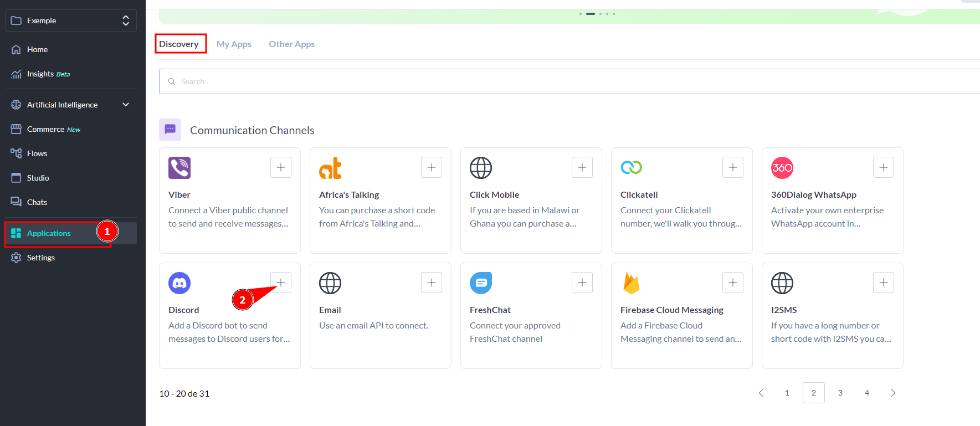Click the Communication Channels heading

252,130
